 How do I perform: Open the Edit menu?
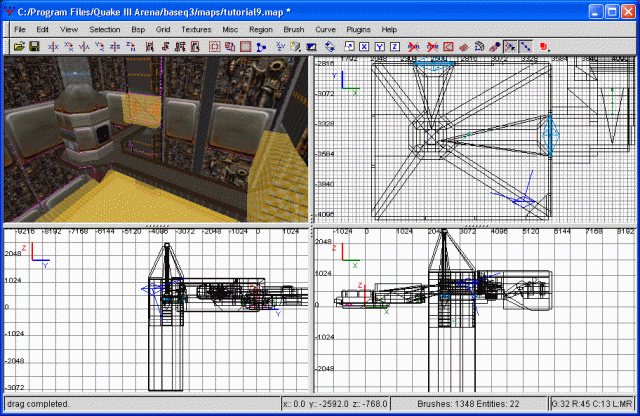[42, 29]
